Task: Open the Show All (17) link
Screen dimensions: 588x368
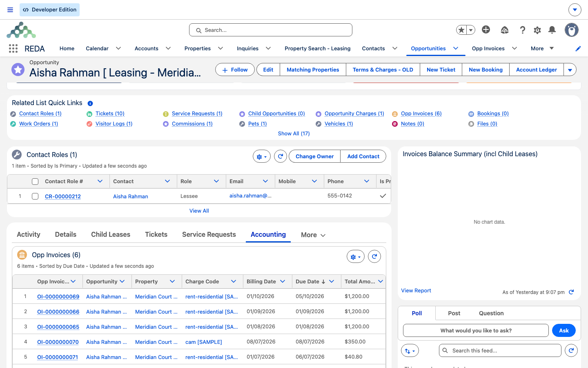Action: [x=294, y=134]
